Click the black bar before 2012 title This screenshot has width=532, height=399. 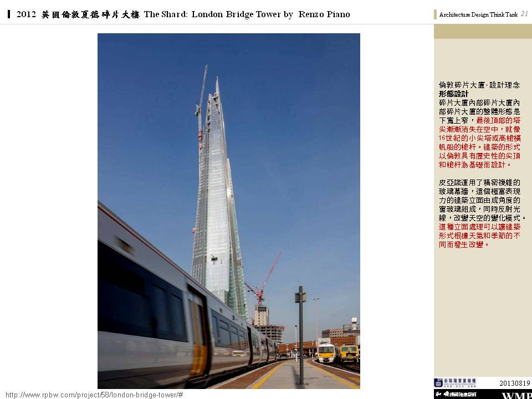pyautogui.click(x=9, y=14)
